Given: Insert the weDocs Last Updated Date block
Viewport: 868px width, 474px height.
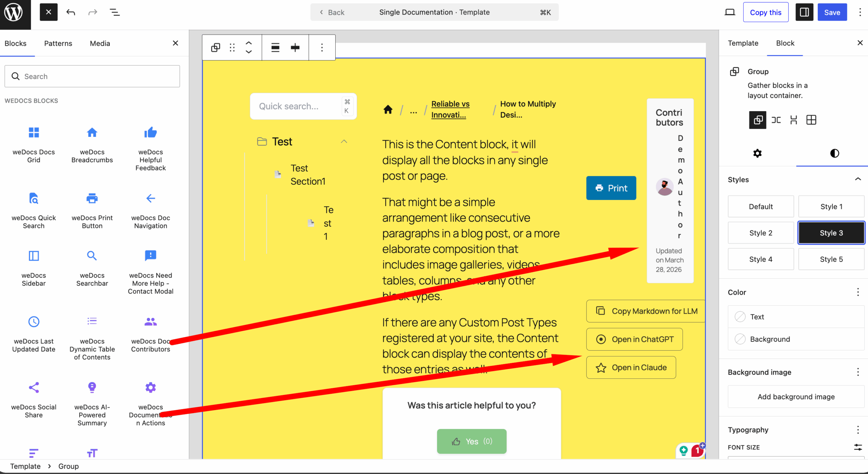Looking at the screenshot, I should tap(34, 334).
